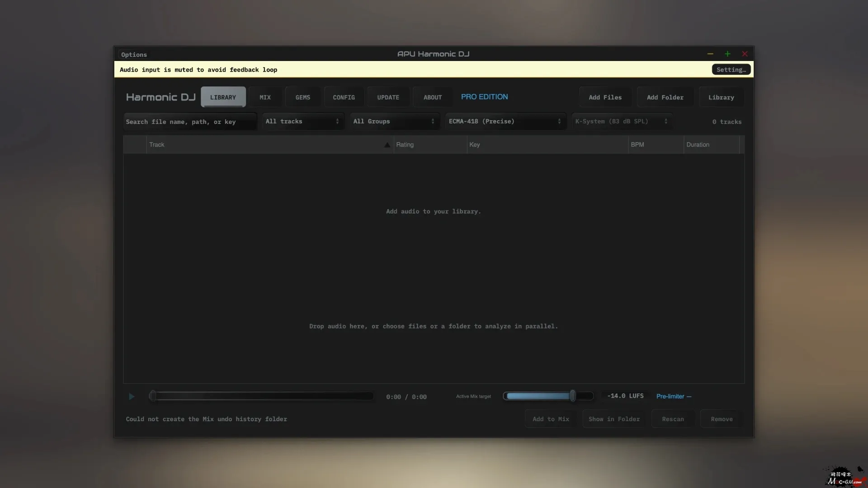Screen dimensions: 868x488
Task: Click the Library button at top right
Action: pos(721,97)
